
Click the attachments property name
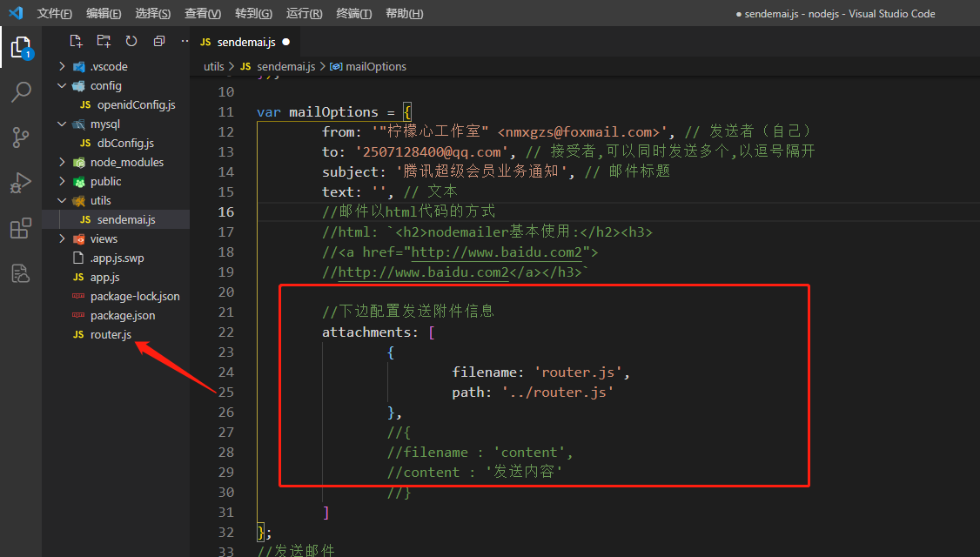(366, 332)
